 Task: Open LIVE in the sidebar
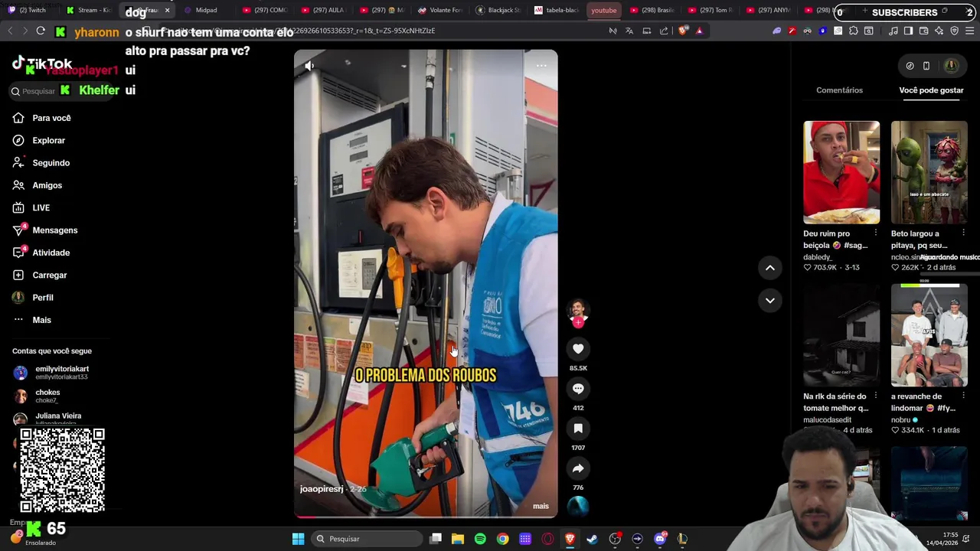41,207
